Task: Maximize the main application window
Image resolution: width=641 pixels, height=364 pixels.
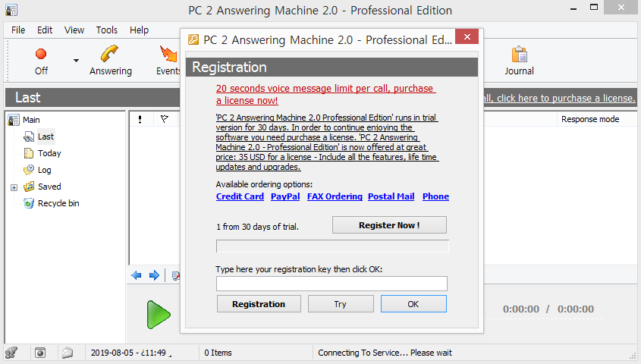Action: 594,8
